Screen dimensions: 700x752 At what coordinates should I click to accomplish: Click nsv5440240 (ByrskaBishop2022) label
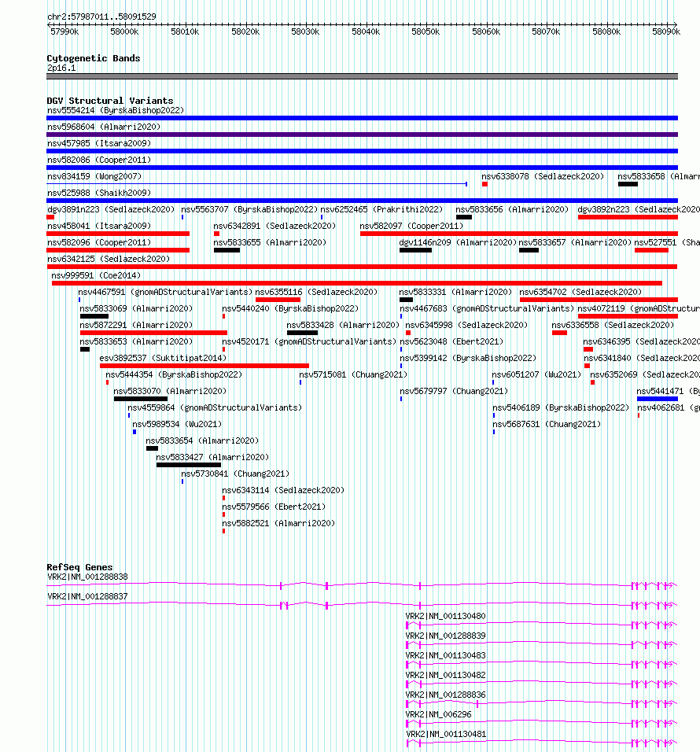coord(290,308)
